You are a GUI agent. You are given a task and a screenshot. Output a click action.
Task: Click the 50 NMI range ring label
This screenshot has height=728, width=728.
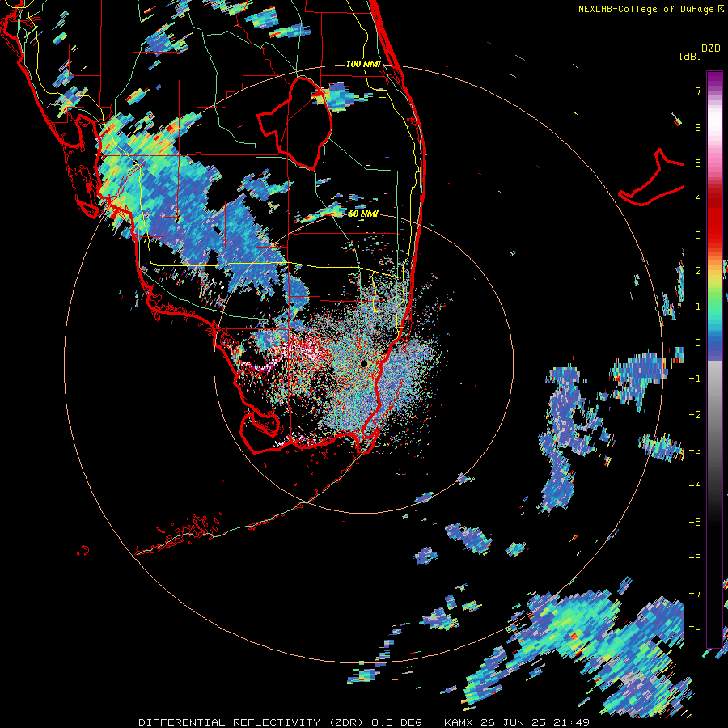363,214
